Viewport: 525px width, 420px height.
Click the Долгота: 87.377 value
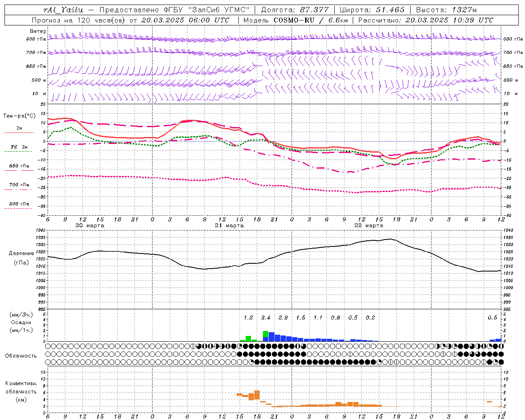(295, 10)
